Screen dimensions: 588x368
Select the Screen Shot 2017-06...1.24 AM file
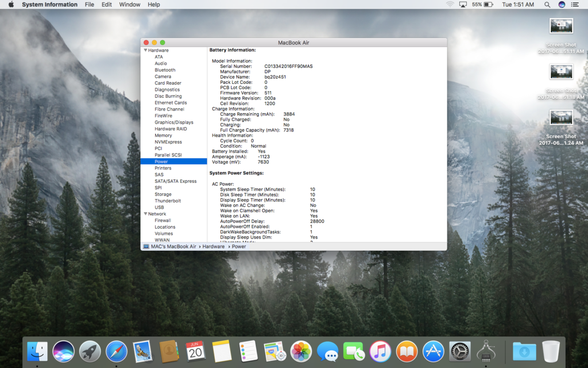[x=561, y=128]
